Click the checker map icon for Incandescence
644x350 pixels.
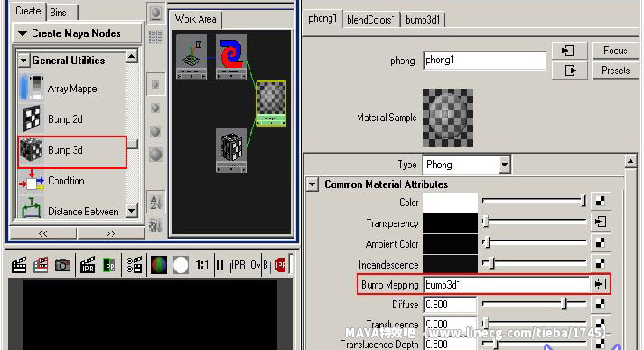(x=600, y=263)
